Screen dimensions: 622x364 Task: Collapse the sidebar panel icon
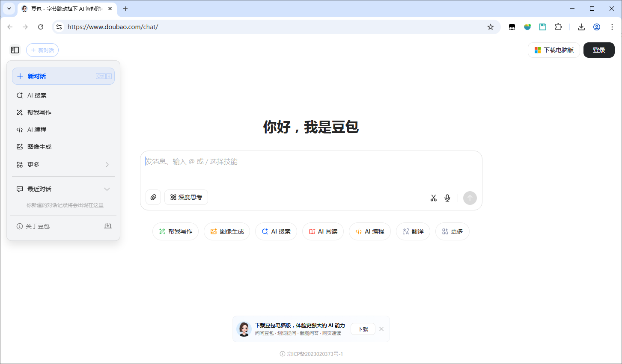click(15, 50)
